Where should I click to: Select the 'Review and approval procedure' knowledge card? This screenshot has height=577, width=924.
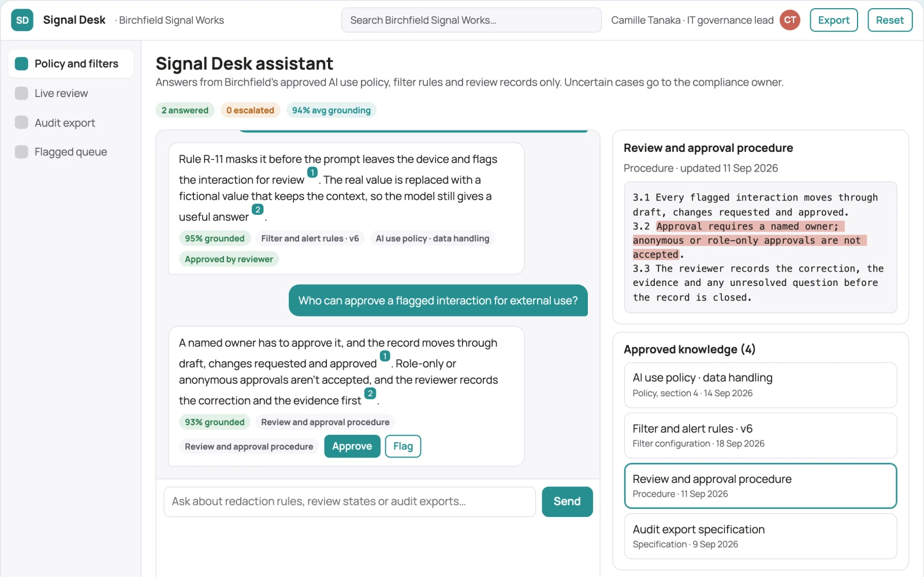pos(761,486)
